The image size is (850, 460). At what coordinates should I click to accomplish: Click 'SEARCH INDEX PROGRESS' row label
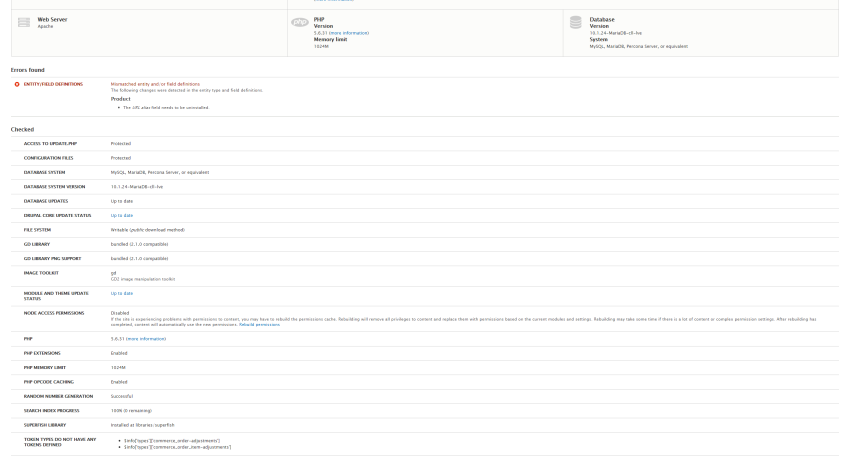pyautogui.click(x=51, y=411)
